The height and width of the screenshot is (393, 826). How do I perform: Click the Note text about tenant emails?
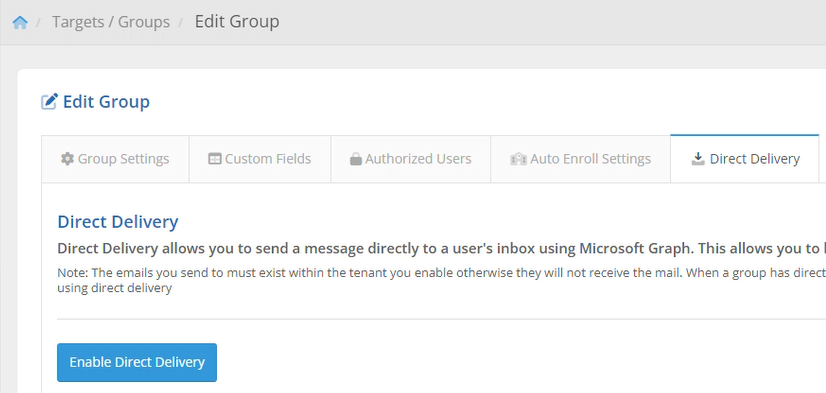441,273
